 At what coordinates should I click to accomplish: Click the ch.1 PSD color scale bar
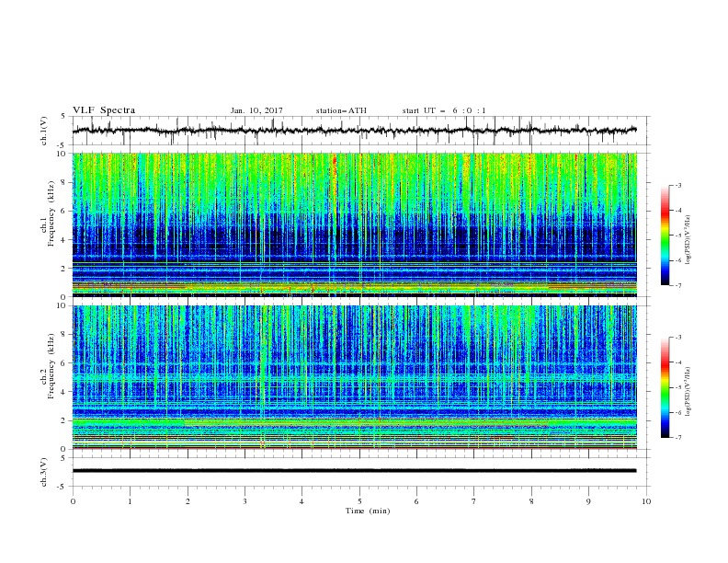coord(665,236)
